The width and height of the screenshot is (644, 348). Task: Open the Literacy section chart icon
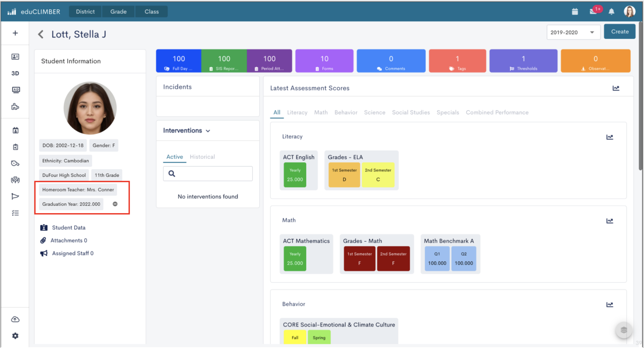coord(610,137)
